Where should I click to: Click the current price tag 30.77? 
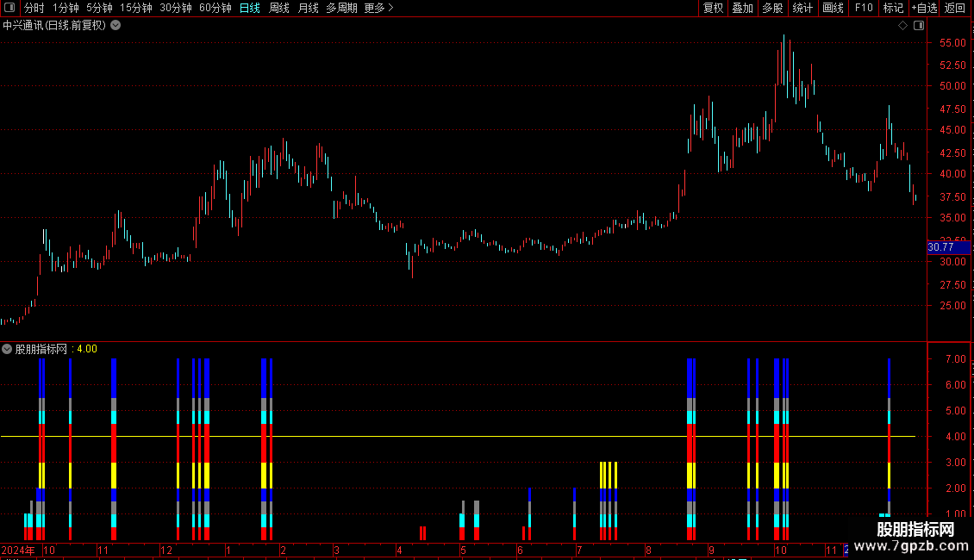pyautogui.click(x=948, y=247)
